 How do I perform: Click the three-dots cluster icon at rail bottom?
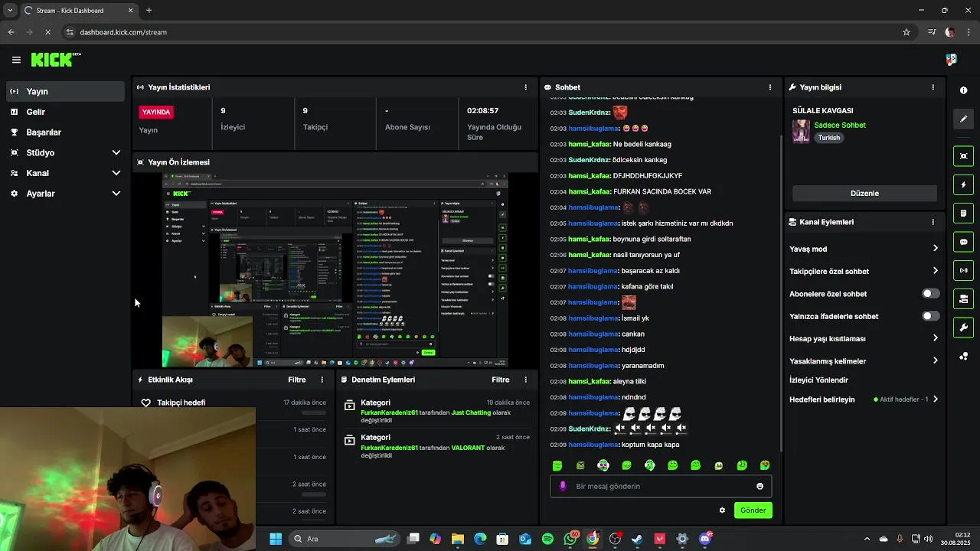click(963, 357)
